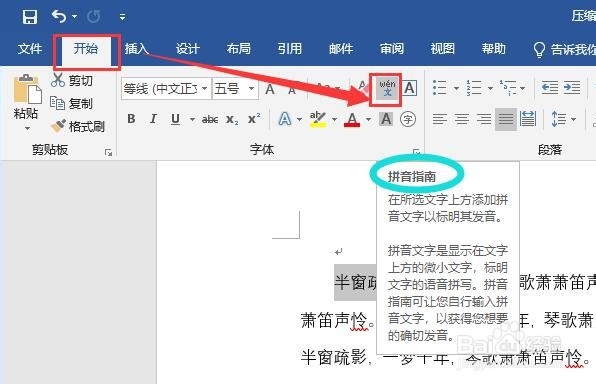The image size is (596, 384).
Task: Toggle Subscript formatting
Action: tap(232, 119)
